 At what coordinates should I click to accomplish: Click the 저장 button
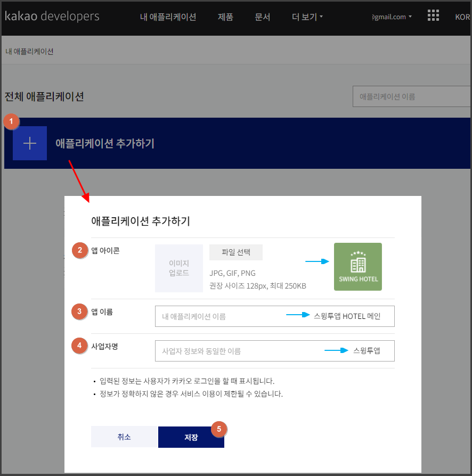[x=191, y=437]
